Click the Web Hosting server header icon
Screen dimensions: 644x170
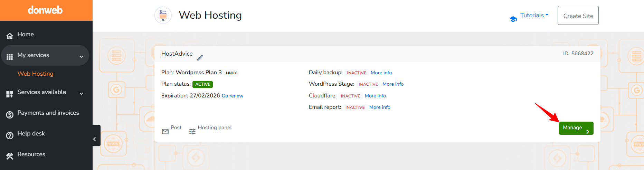point(163,15)
